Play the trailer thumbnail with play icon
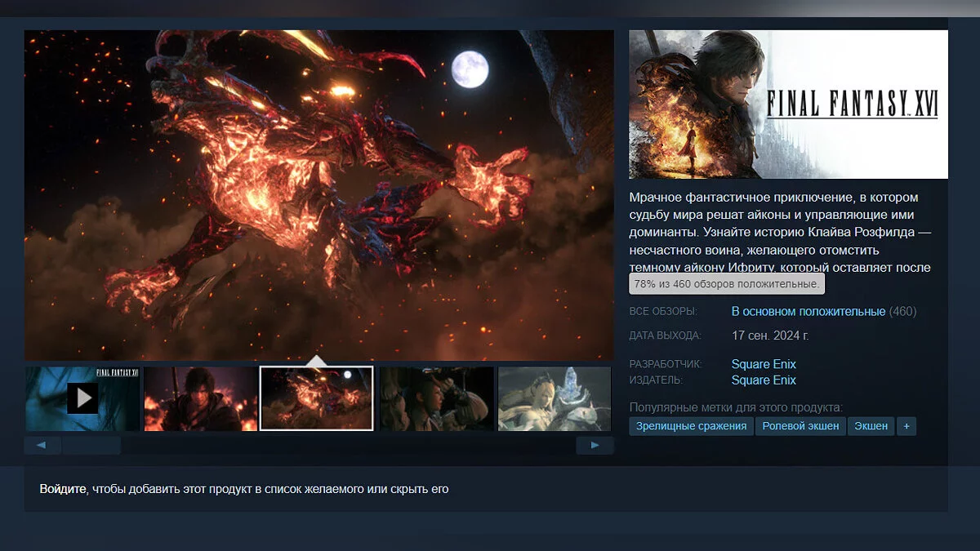Screen dimensions: 980x551 coord(82,398)
